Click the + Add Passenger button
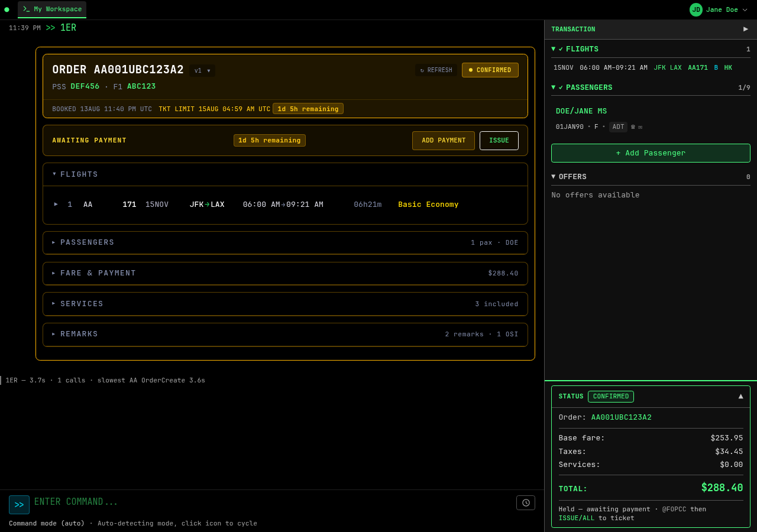 pos(651,153)
